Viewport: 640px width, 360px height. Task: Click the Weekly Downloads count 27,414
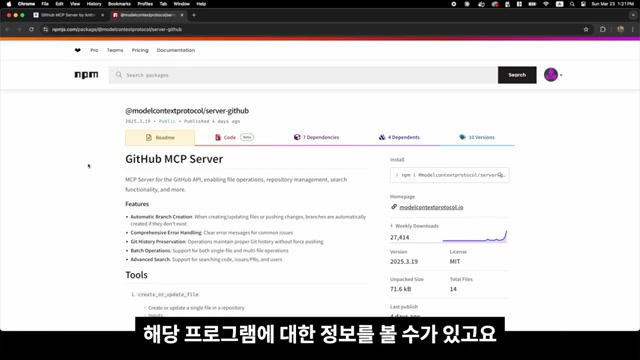point(399,237)
